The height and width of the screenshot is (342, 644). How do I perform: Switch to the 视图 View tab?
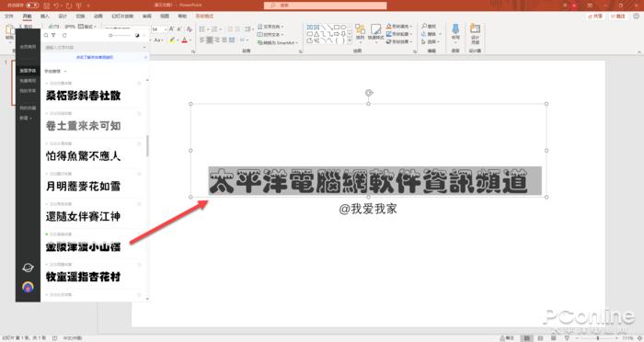(x=165, y=16)
